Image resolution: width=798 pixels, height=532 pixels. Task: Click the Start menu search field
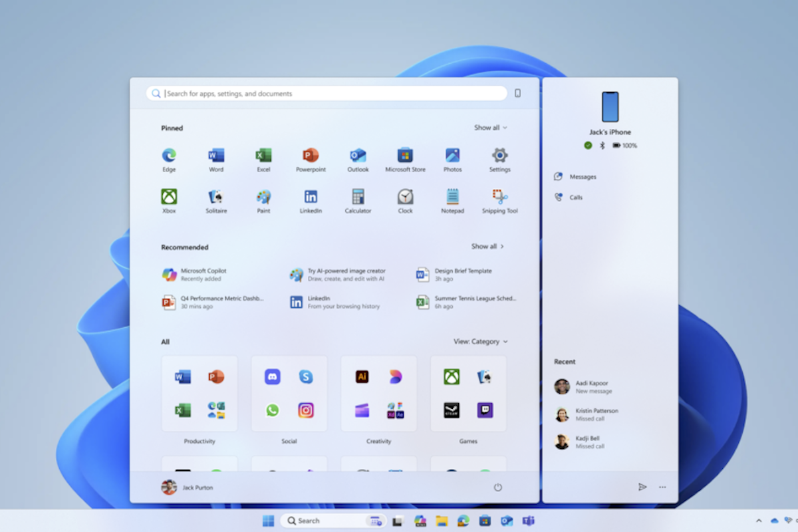click(326, 93)
